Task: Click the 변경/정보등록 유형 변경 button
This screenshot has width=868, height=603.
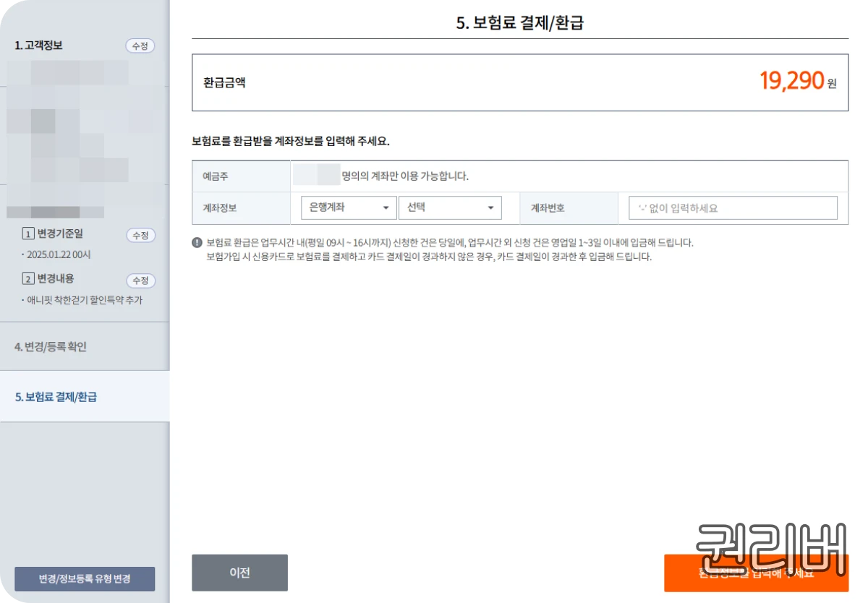Action: (x=85, y=578)
